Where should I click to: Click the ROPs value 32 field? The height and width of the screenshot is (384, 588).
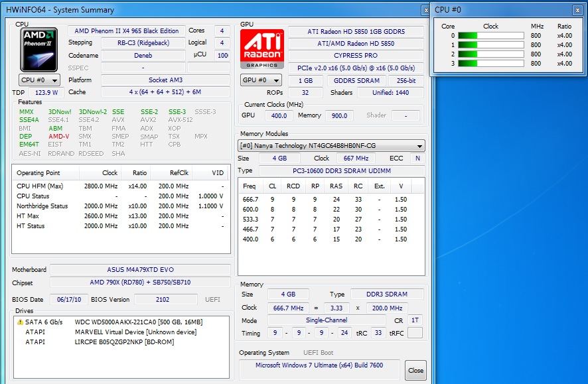pyautogui.click(x=305, y=93)
